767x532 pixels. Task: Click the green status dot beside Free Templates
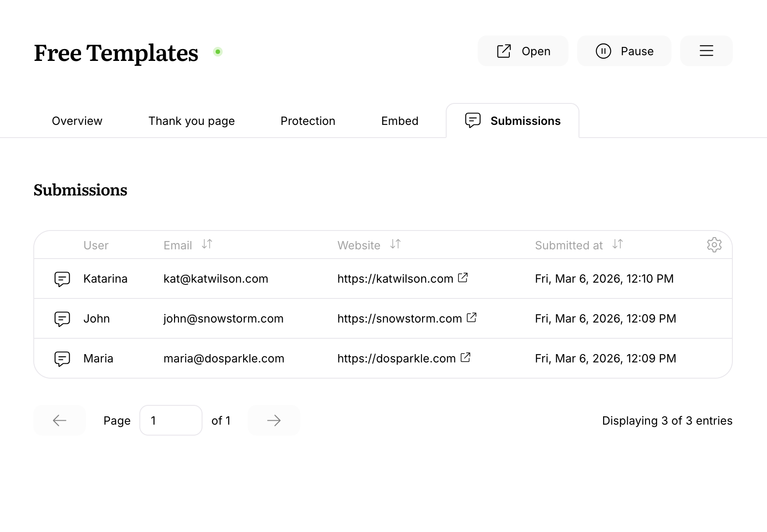pyautogui.click(x=218, y=52)
